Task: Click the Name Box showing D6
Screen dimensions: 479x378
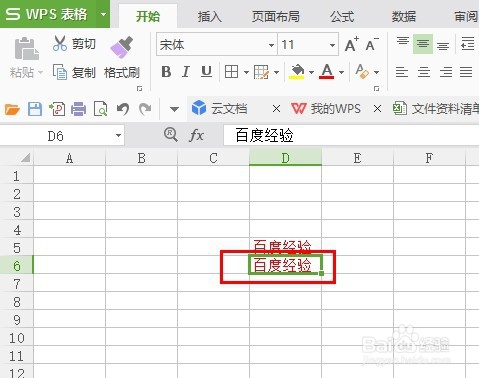Action: click(62, 136)
